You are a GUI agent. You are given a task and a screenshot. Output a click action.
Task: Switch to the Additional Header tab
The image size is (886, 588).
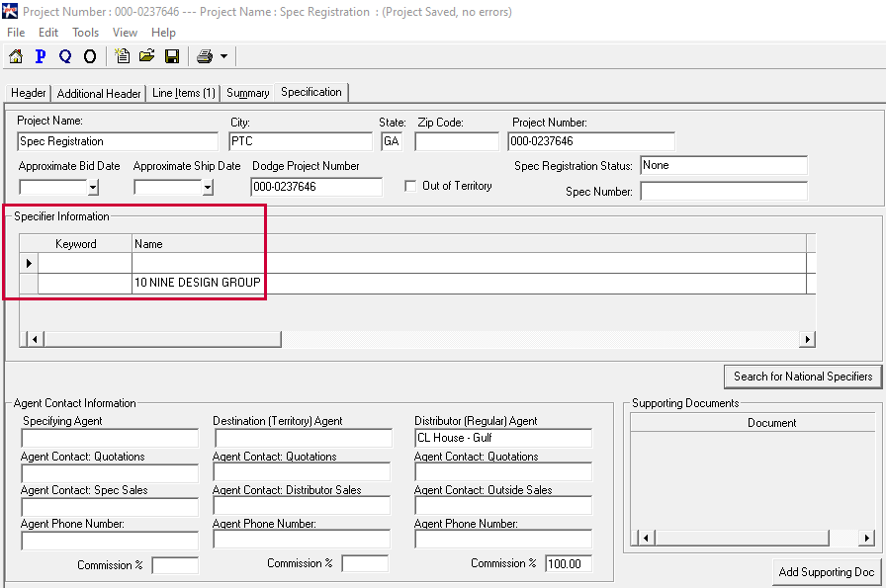click(x=99, y=93)
